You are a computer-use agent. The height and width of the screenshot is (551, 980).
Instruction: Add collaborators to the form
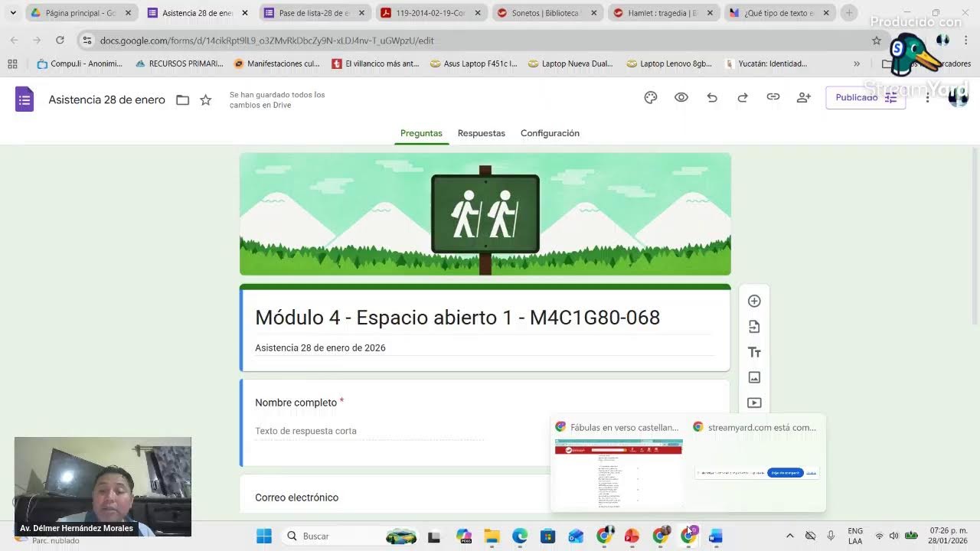point(804,97)
